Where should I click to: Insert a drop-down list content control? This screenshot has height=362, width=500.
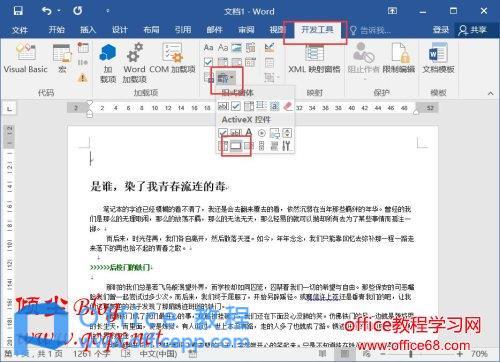[237, 62]
